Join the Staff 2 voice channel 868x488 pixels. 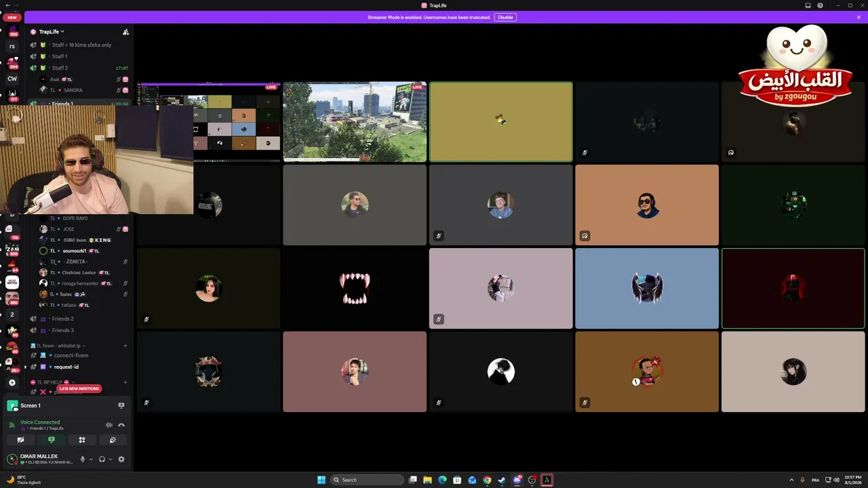click(x=79, y=68)
